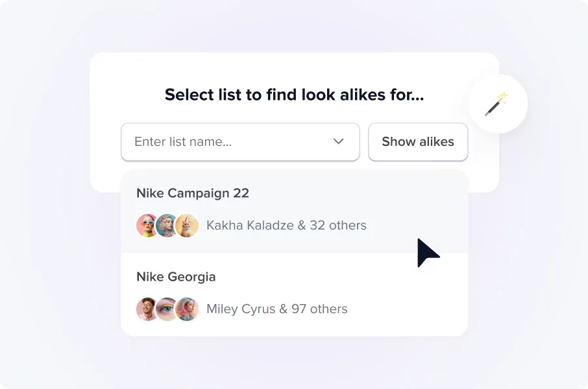Screen dimensions: 588x389
Task: Click the Nike Campaign 22 title label
Action: [193, 193]
